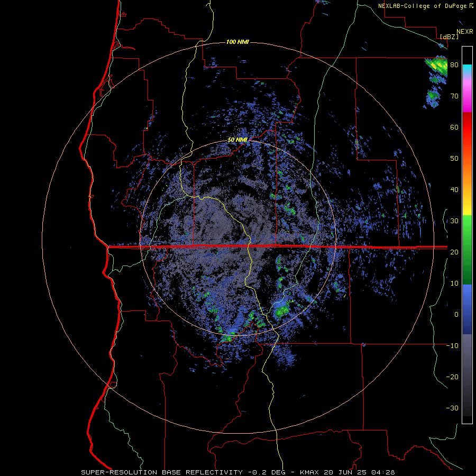This screenshot has height=476, width=476.
Task: Click the cyan top segment of color bar
Action: coord(467,70)
